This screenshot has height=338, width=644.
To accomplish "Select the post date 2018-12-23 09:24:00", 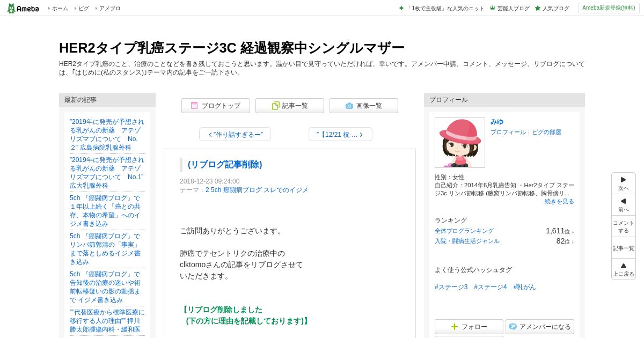I will pyautogui.click(x=210, y=181).
